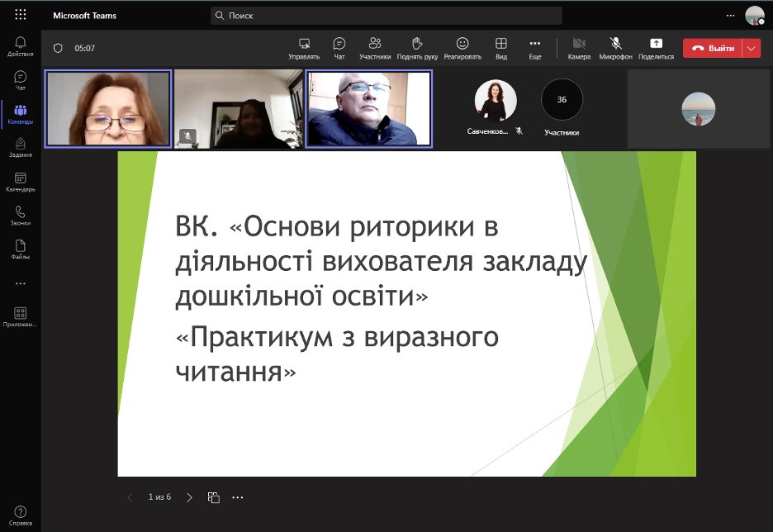The height and width of the screenshot is (532, 773).
Task: Show the Участники list
Action: click(375, 44)
